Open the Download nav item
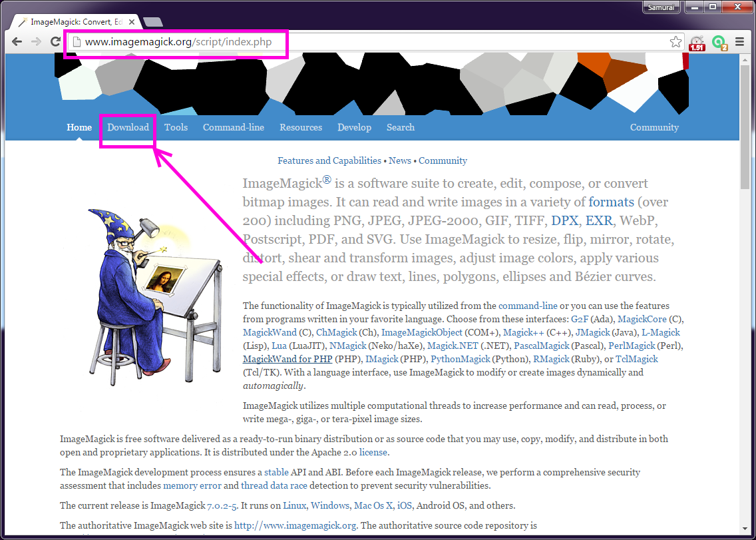Viewport: 756px width, 540px height. [128, 127]
